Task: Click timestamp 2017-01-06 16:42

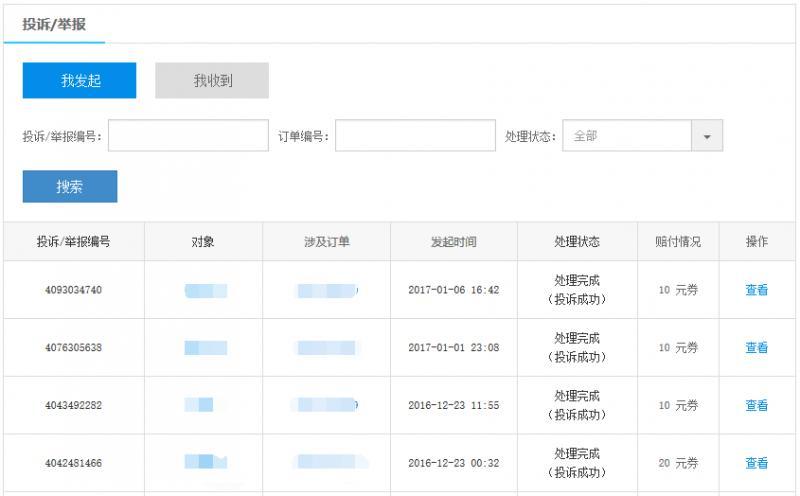Action: tap(454, 290)
